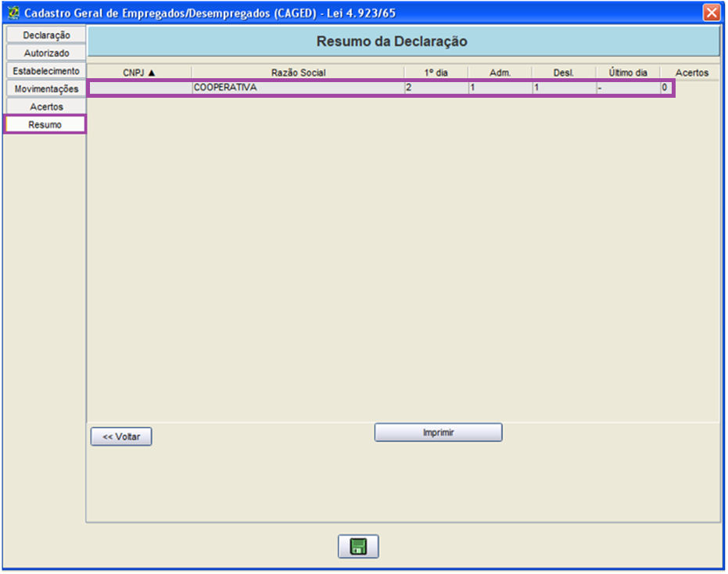Click the Acertos column header in table

pyautogui.click(x=691, y=73)
